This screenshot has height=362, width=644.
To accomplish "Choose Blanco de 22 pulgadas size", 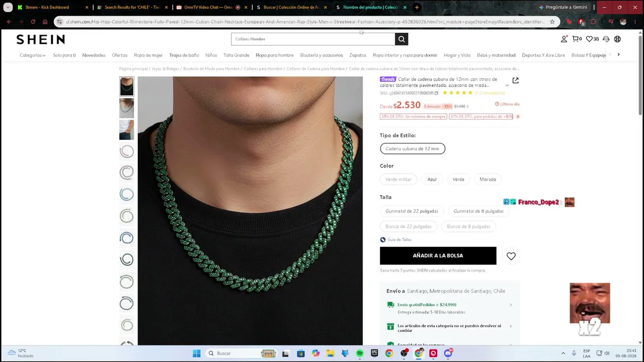I will point(409,227).
